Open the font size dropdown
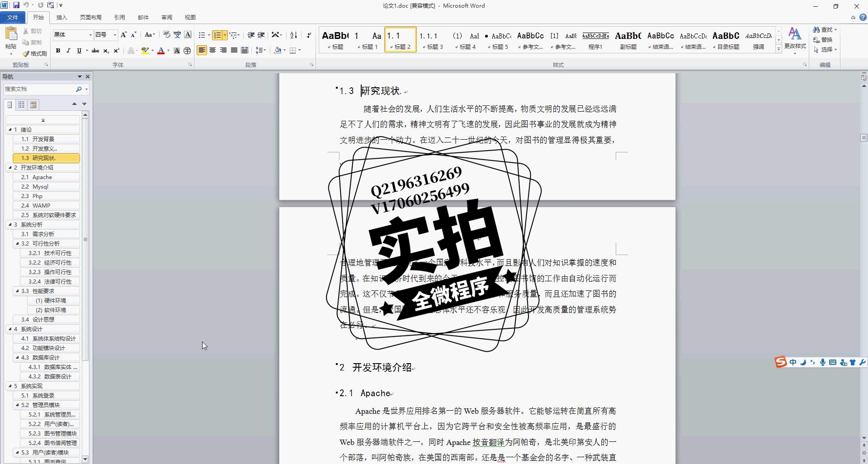The image size is (868, 464). (x=115, y=35)
